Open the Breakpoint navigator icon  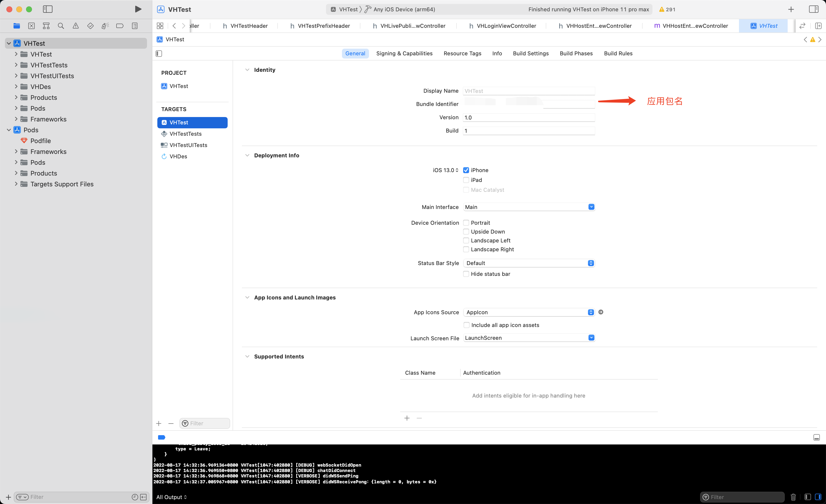tap(120, 26)
